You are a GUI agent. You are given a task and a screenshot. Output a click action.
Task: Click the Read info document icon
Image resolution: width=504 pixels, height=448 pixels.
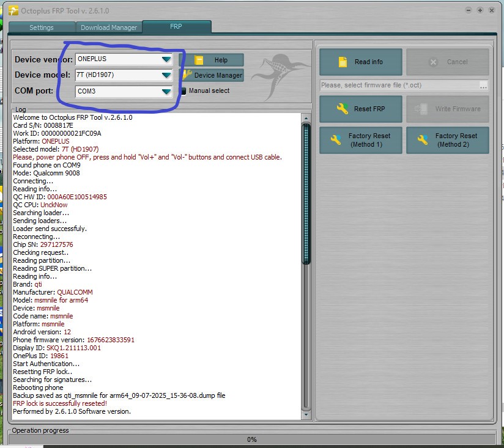(343, 62)
